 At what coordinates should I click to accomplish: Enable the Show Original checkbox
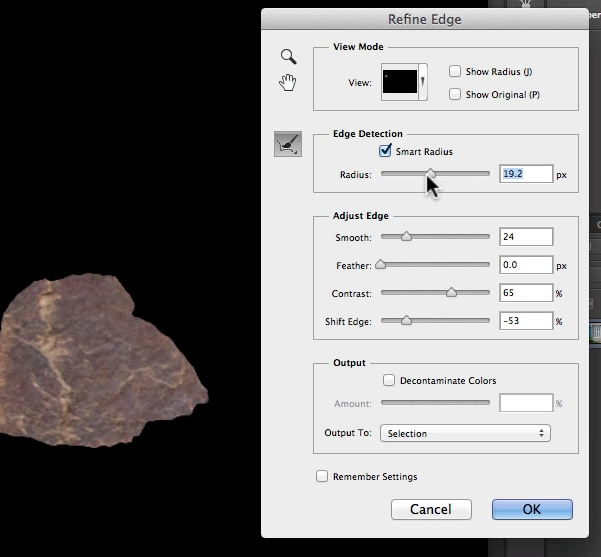pos(455,94)
